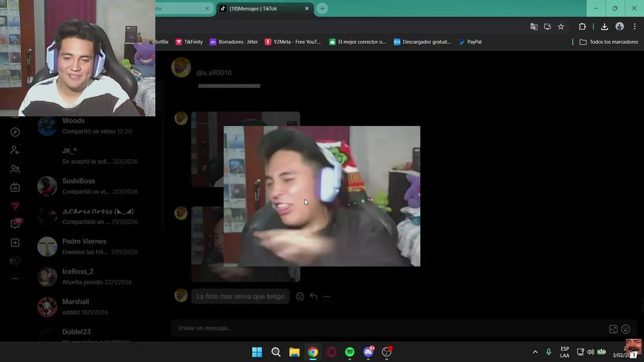Open the Borradores · Jitter bookmark

coord(234,42)
